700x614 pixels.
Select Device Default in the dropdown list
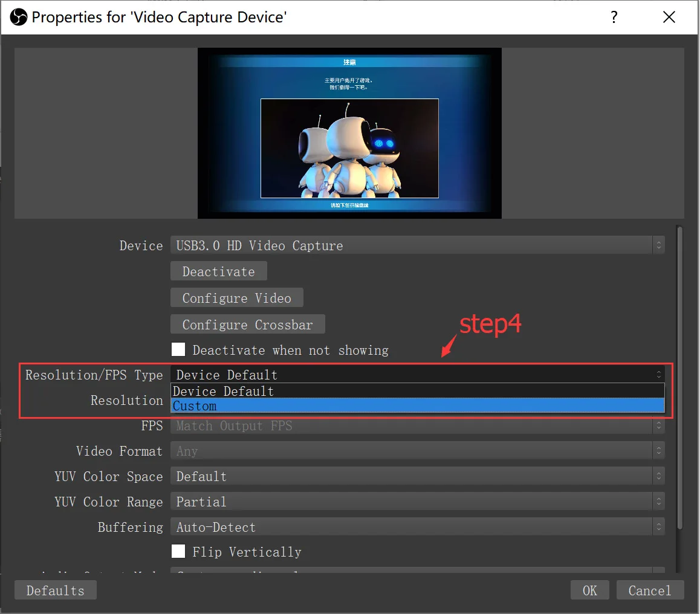click(x=418, y=391)
